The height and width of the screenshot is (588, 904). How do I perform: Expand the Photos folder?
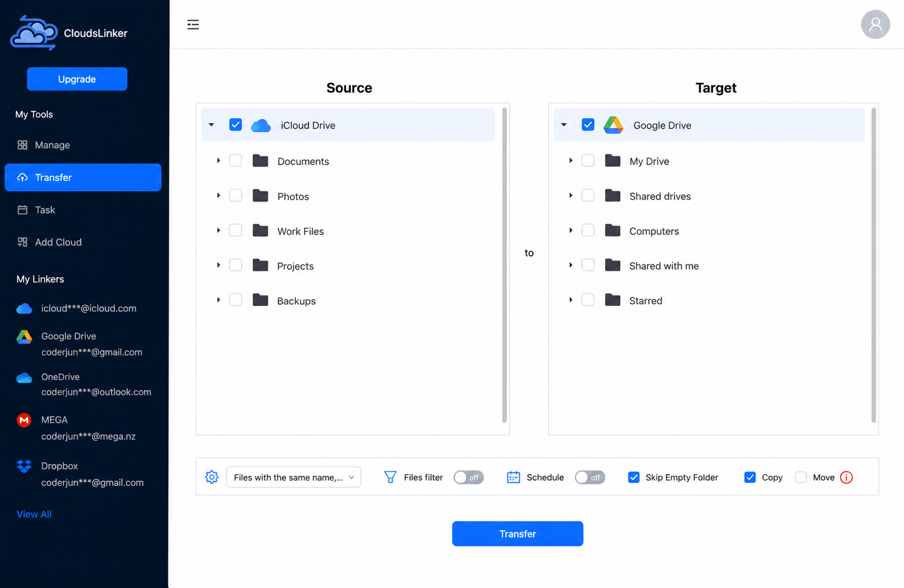[x=219, y=196]
